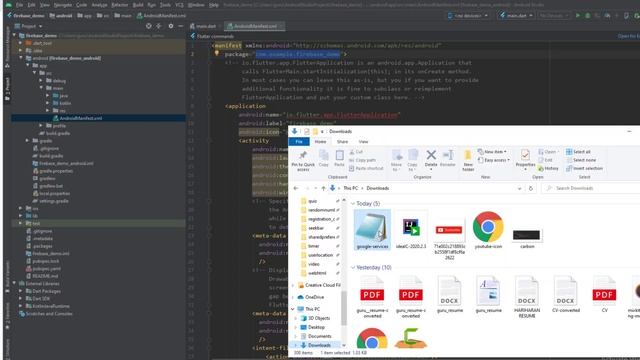The width and height of the screenshot is (640, 360).
Task: Click Paste shortcut in Explorer ribbon
Action: (x=366, y=168)
